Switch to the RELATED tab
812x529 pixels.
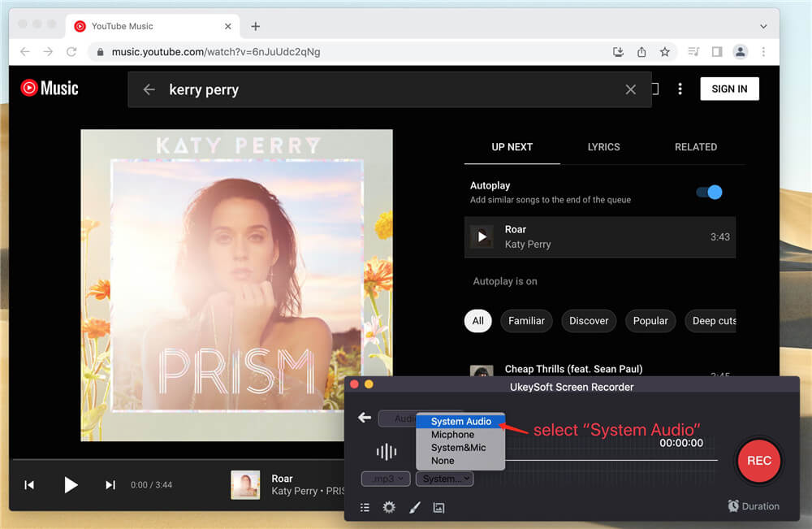tap(696, 147)
